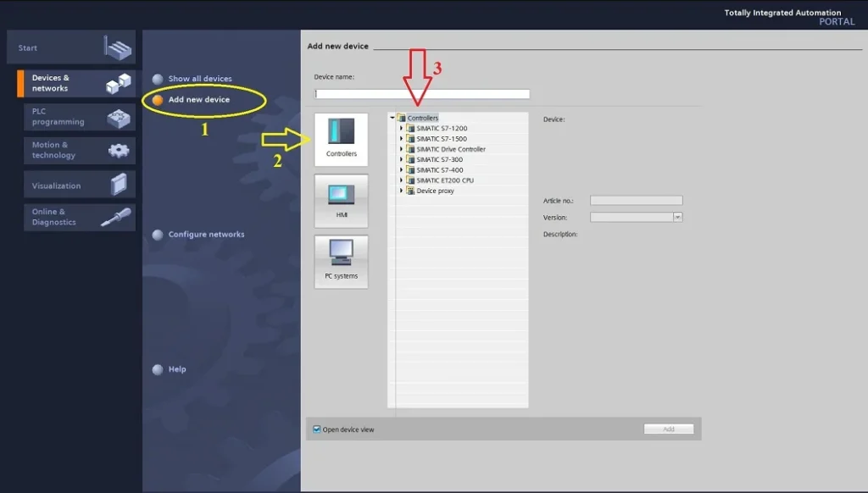Open the Help link
This screenshot has width=868, height=493.
pos(176,369)
